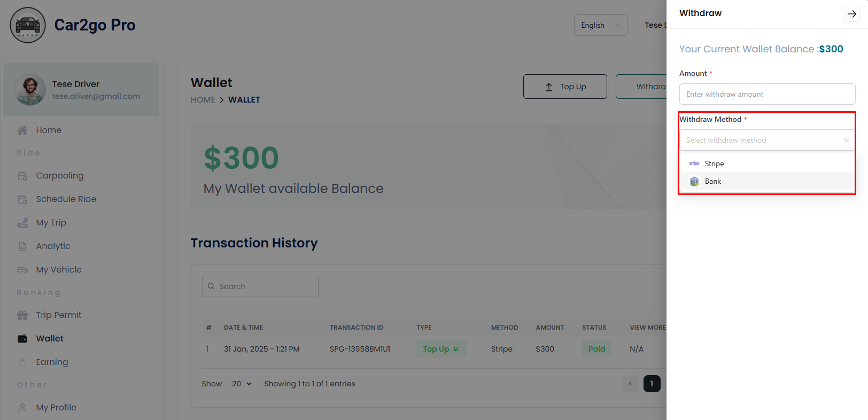Click Tese Driver profile avatar
The width and height of the screenshot is (868, 420).
(x=30, y=90)
